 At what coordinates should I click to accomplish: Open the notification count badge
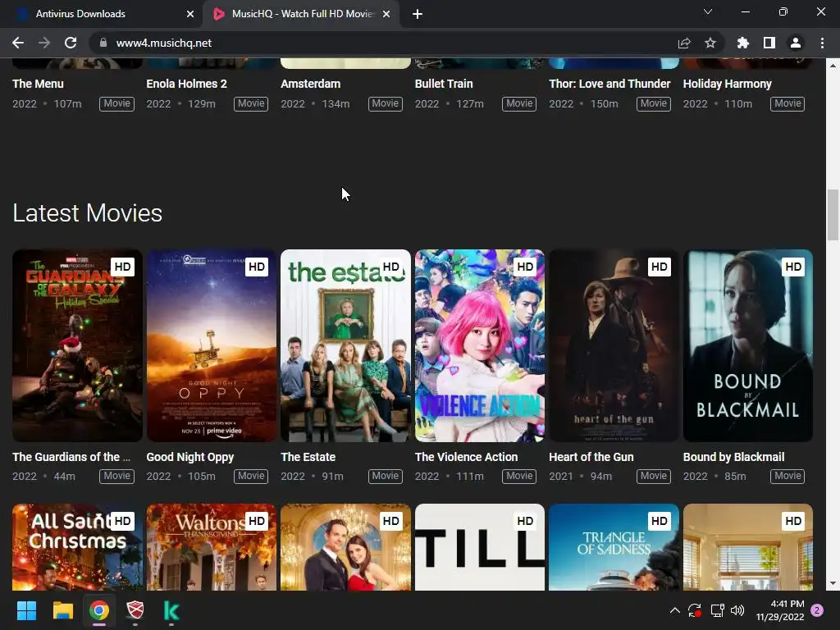tap(817, 610)
